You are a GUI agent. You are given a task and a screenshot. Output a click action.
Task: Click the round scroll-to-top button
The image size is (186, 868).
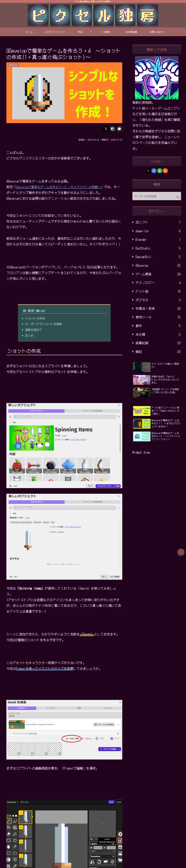click(181, 552)
